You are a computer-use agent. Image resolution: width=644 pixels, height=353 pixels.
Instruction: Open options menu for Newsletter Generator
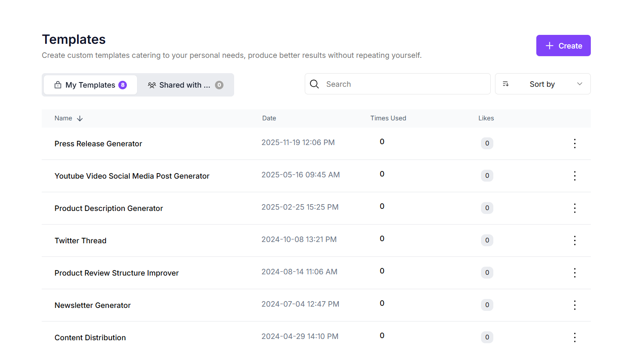(575, 305)
